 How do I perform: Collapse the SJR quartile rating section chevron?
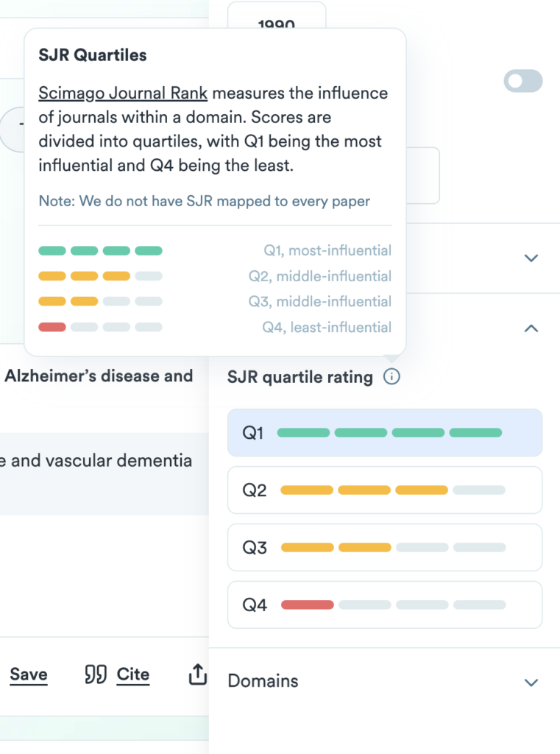pyautogui.click(x=531, y=329)
